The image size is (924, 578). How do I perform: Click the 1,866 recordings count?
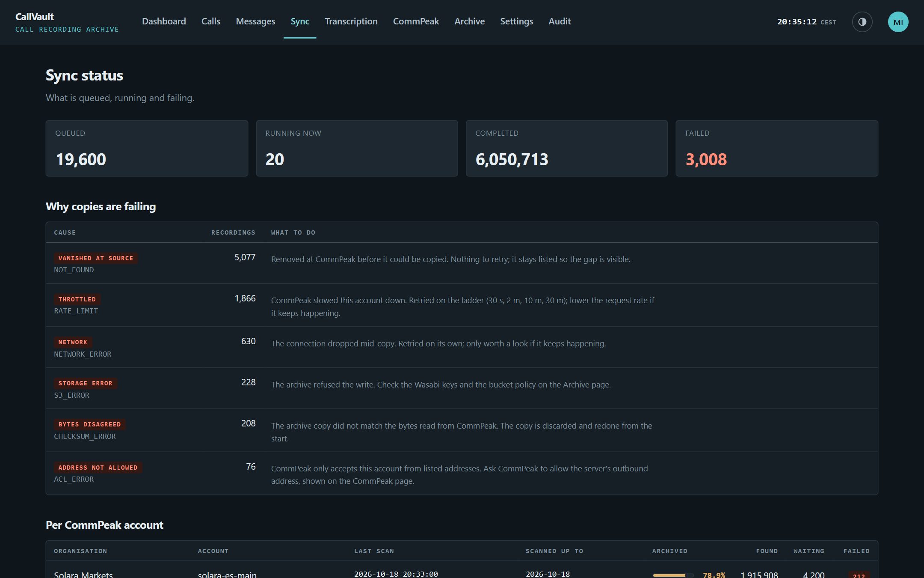(x=245, y=298)
